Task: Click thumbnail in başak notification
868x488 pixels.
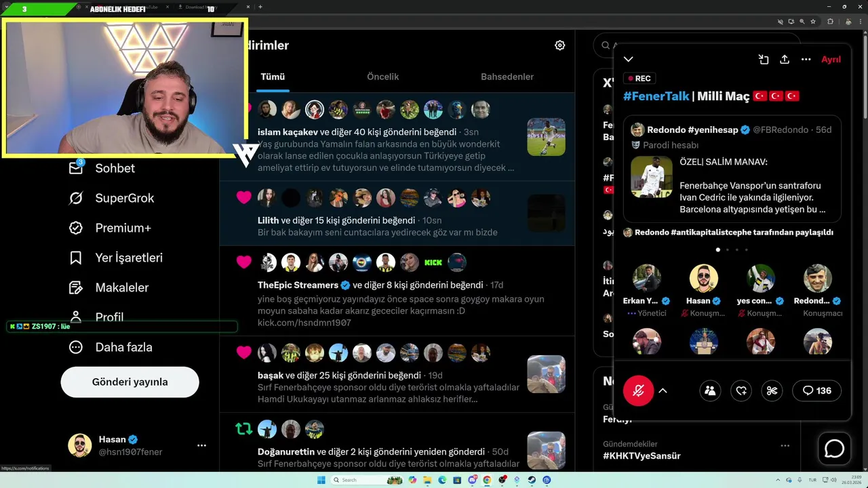Action: (546, 374)
